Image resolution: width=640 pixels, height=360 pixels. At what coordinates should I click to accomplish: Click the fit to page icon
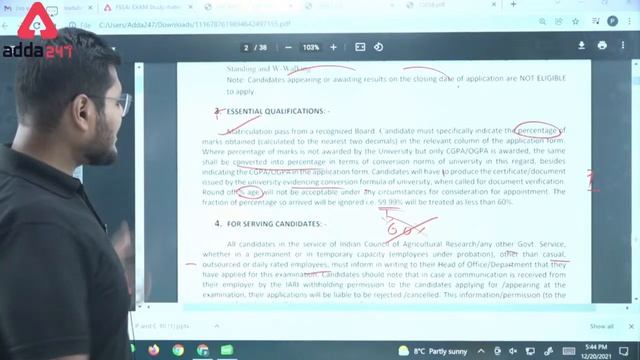360,47
